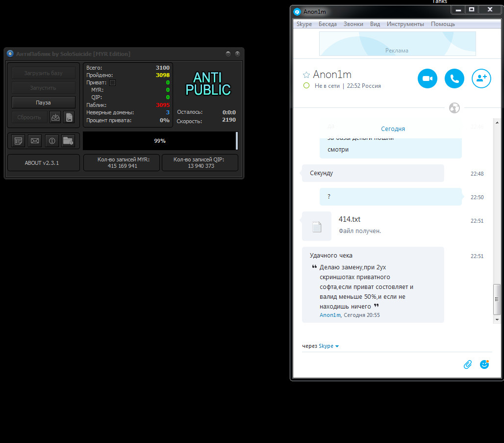Click the Загрузить базу button

[x=44, y=73]
